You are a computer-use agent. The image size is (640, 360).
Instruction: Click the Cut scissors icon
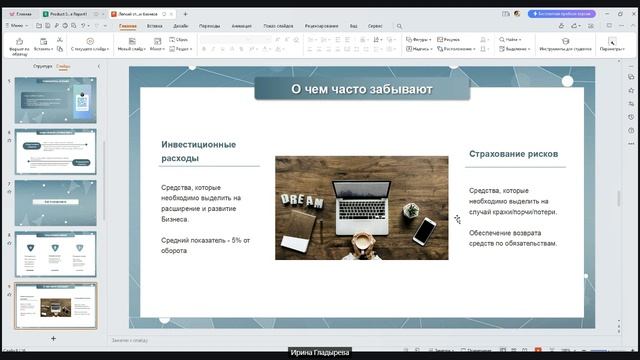(60, 40)
